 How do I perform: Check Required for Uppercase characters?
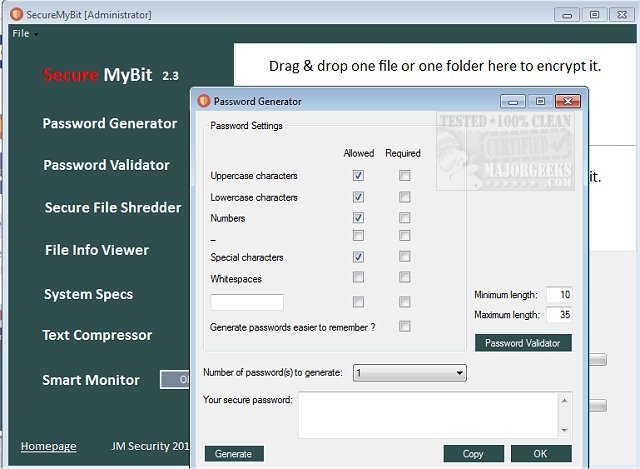[404, 176]
